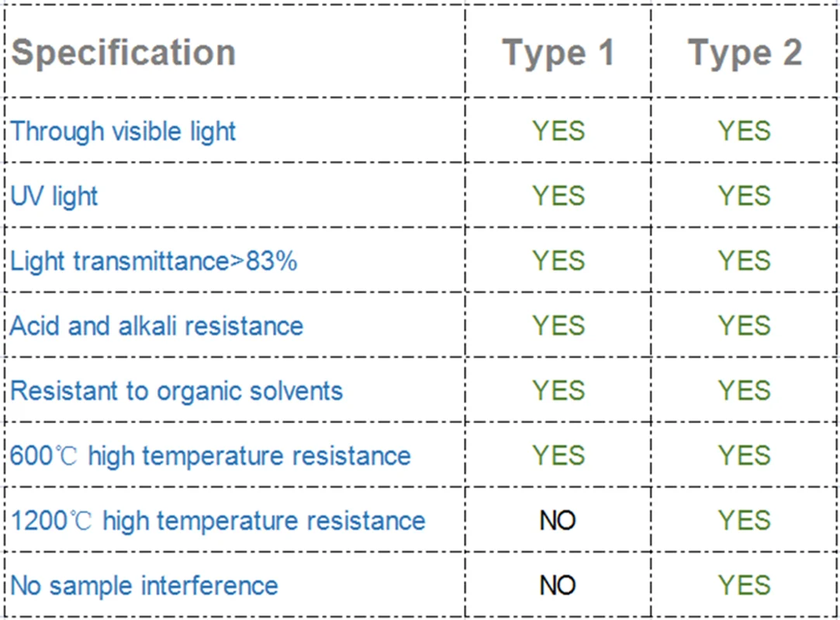This screenshot has height=620, width=840.
Task: Click the Specification column header
Action: point(123,53)
